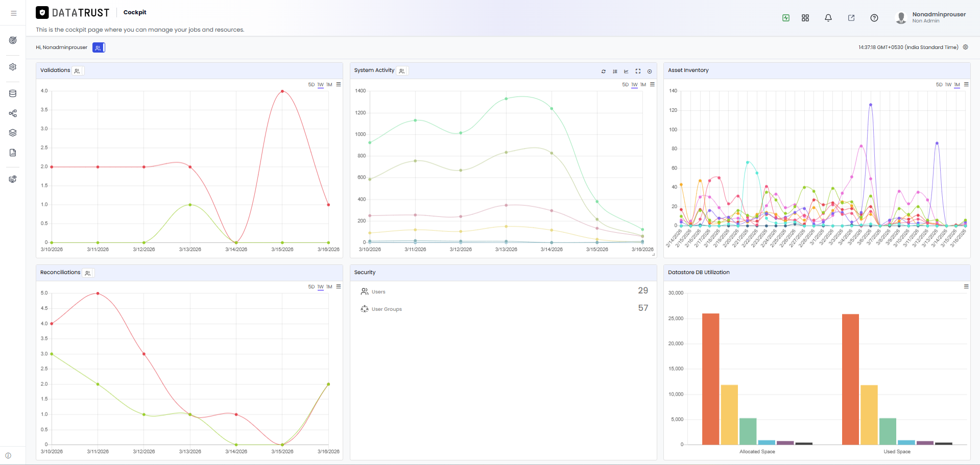Select the 1M range in the System Activity chart
This screenshot has width=980, height=465.
[x=643, y=85]
